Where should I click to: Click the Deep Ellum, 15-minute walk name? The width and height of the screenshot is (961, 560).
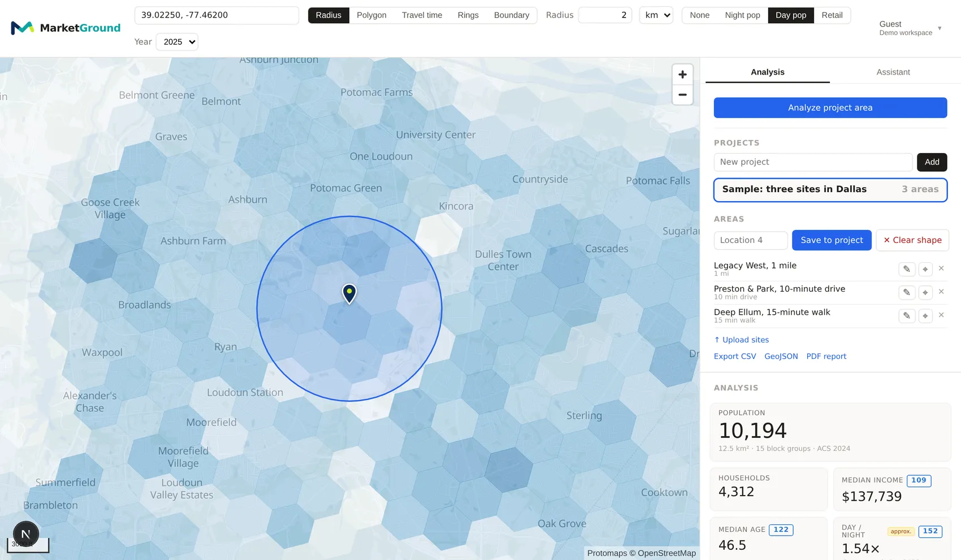pos(772,312)
